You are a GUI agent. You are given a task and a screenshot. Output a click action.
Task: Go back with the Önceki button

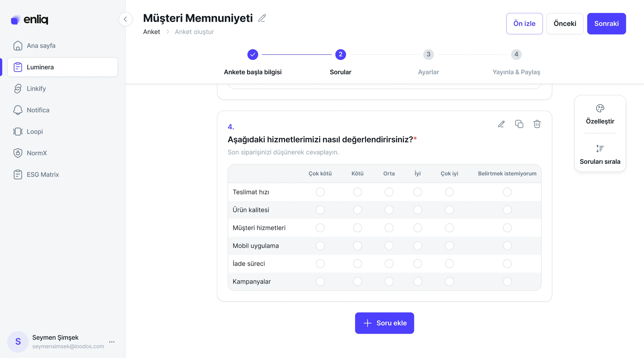[x=565, y=23]
